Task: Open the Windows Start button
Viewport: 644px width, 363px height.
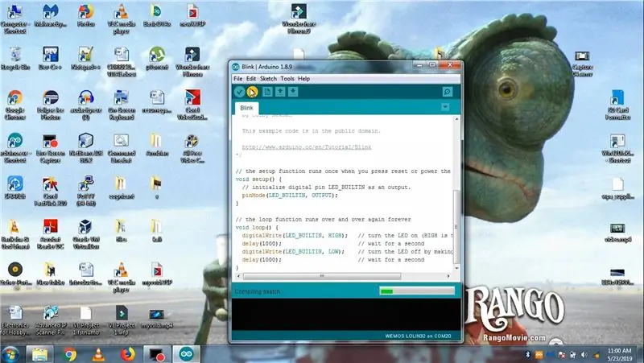Action: coord(10,354)
